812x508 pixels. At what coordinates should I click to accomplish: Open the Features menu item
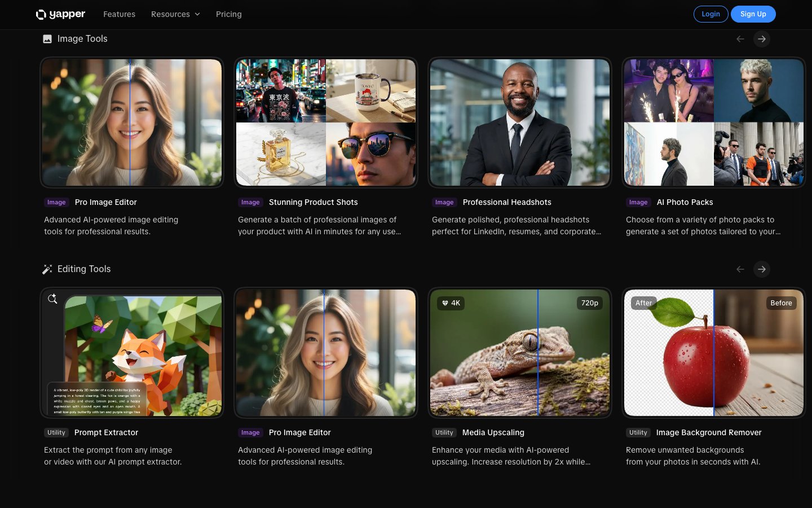(x=119, y=14)
